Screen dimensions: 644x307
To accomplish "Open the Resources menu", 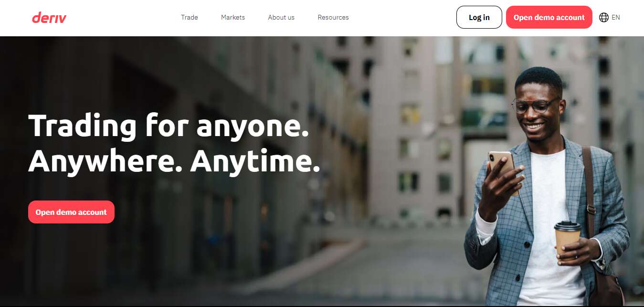I will pos(333,17).
